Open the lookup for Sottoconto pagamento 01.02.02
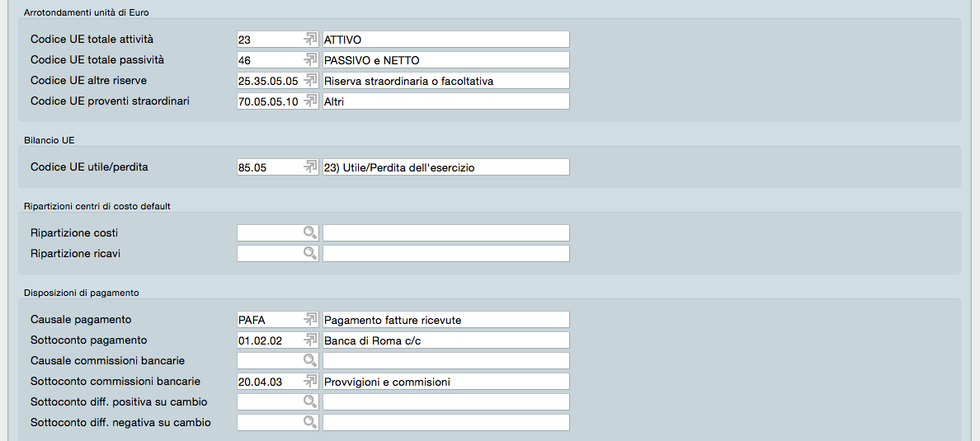 point(310,340)
